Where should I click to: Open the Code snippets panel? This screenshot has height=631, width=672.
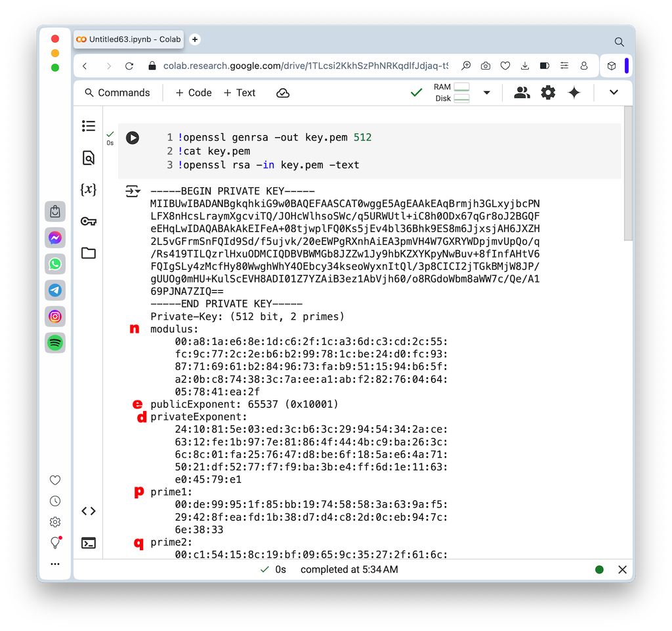tap(89, 511)
